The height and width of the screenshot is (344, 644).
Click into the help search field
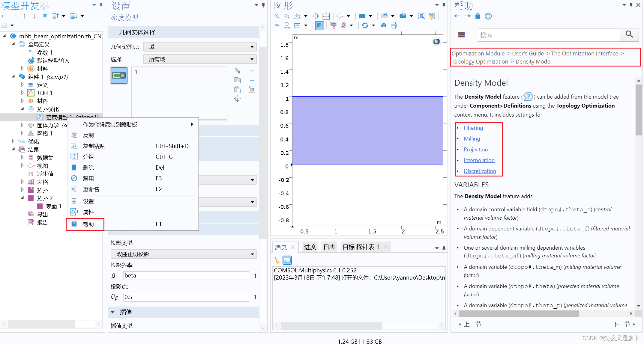(x=549, y=35)
